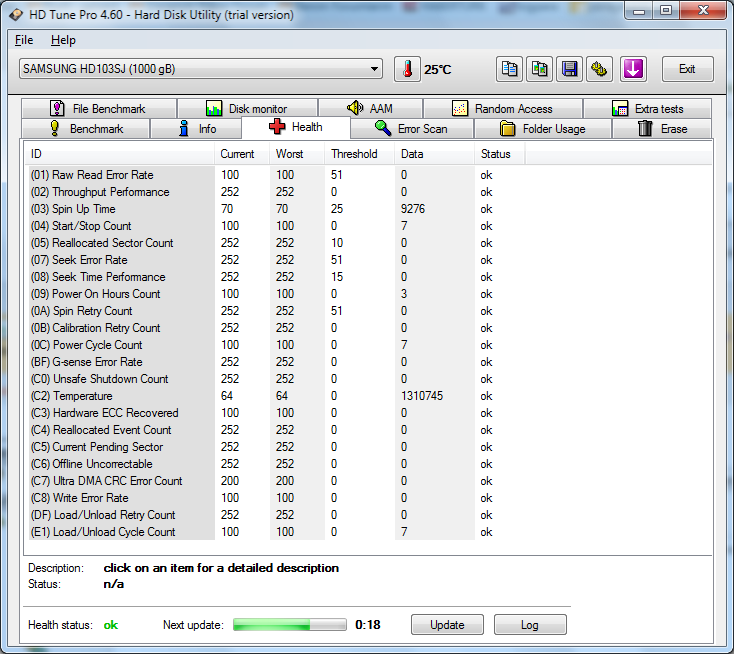Switch to the Error Scan tab
Image resolution: width=734 pixels, height=654 pixels.
tap(412, 129)
